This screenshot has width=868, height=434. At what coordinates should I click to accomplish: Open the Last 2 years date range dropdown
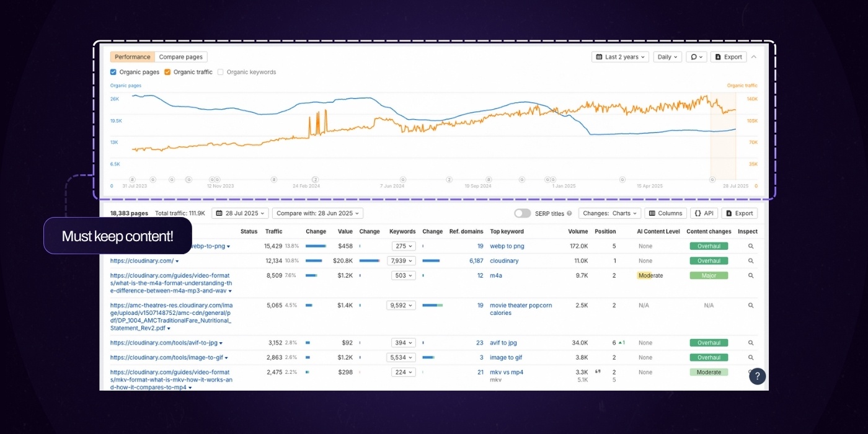(620, 57)
